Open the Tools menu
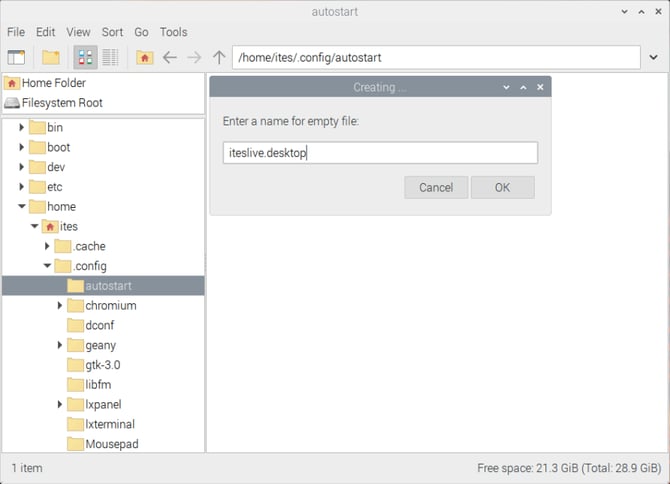The width and height of the screenshot is (670, 484). pos(173,32)
